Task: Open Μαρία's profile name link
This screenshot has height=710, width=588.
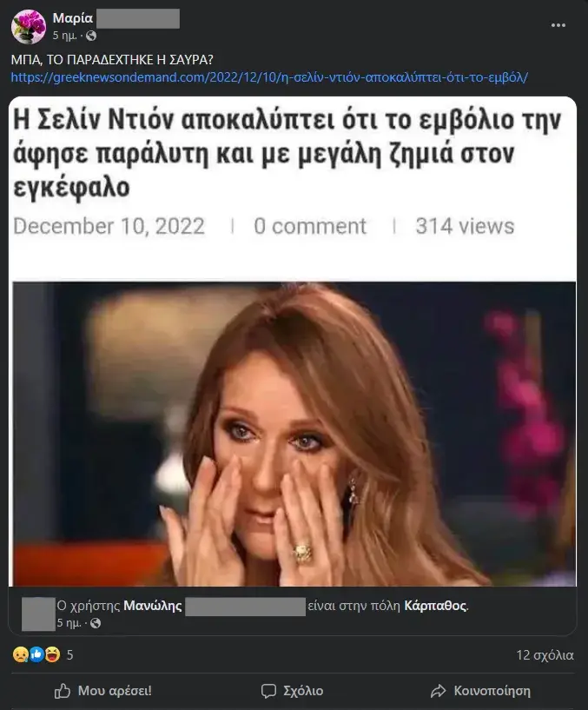Action: point(72,18)
